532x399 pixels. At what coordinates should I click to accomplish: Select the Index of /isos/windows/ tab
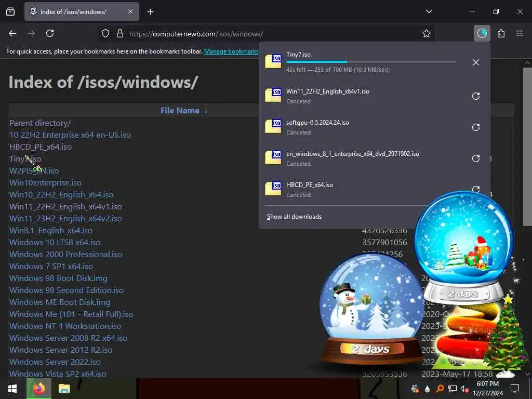(x=82, y=11)
